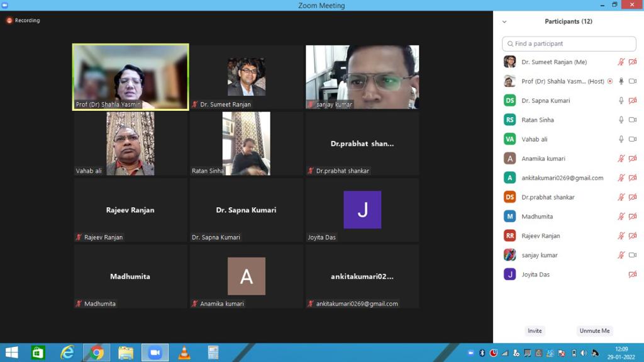
Task: Select Rajeev Ranjan in the participants list
Action: (540, 236)
